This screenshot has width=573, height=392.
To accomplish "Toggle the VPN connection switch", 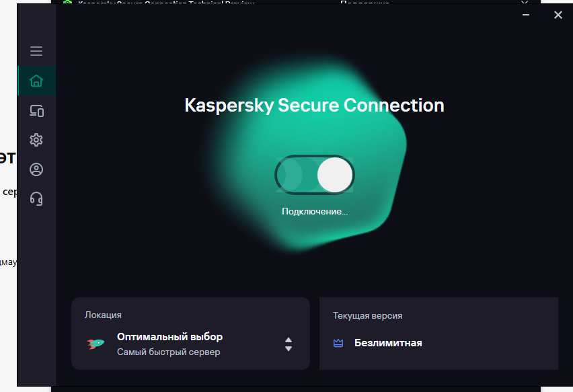I will tap(315, 175).
